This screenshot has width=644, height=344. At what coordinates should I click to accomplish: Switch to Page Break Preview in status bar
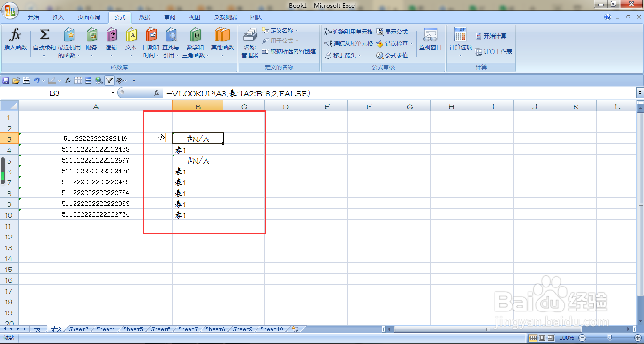550,338
